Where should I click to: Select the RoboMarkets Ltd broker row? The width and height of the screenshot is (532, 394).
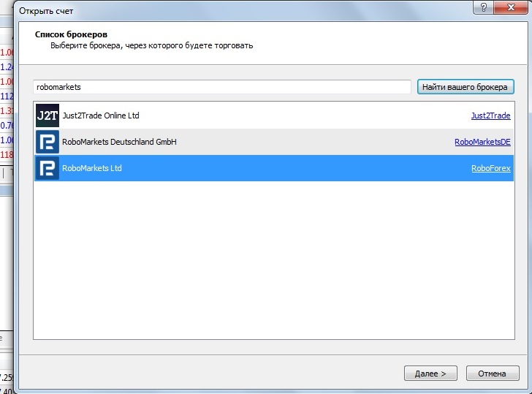click(274, 168)
